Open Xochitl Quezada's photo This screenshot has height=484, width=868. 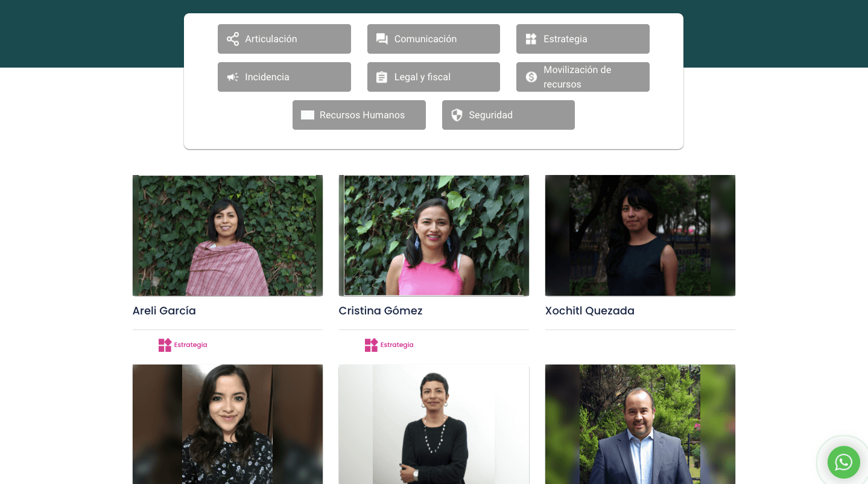[640, 235]
